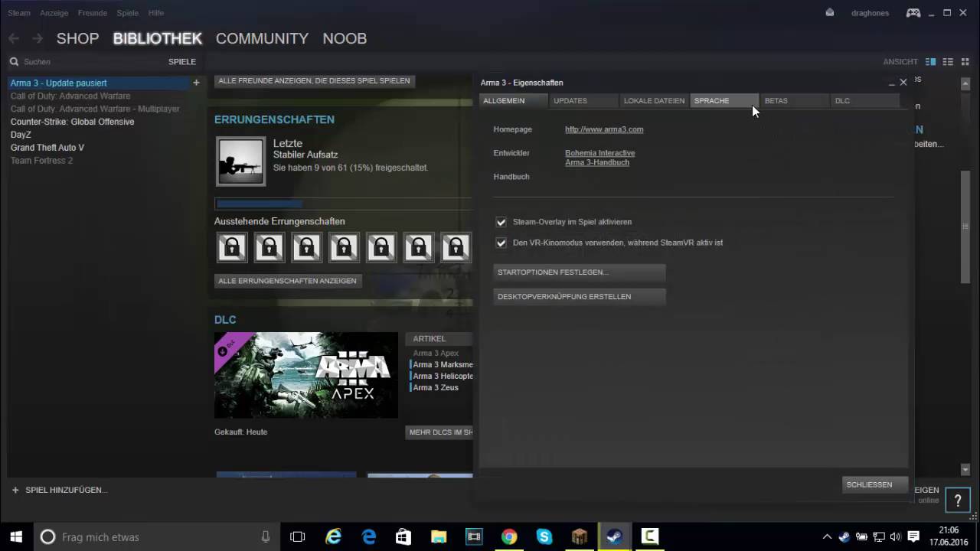Show hidden system tray icons
This screenshot has height=551, width=980.
[827, 536]
